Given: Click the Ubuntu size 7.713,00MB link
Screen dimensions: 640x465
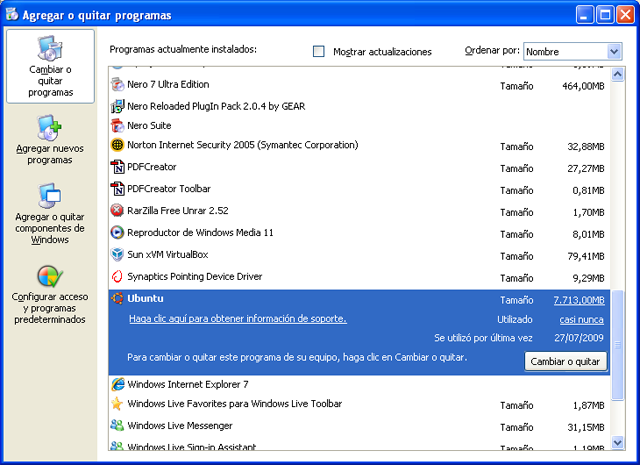Looking at the screenshot, I should click(578, 300).
